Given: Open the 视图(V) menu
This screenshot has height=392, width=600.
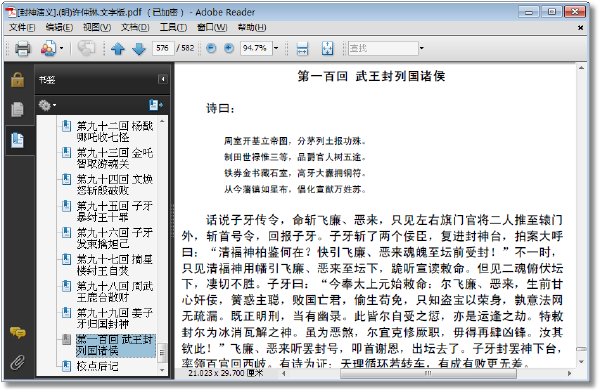Looking at the screenshot, I should 97,27.
